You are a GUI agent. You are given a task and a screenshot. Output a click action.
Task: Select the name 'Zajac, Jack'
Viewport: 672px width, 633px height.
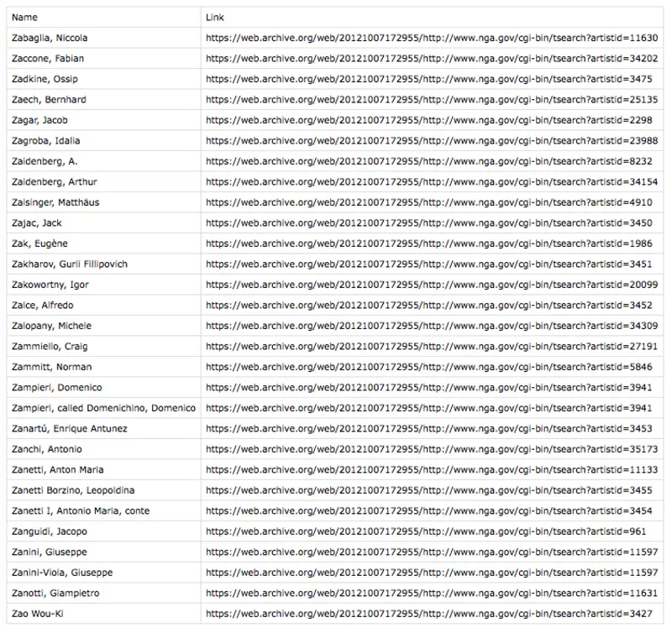[36, 223]
